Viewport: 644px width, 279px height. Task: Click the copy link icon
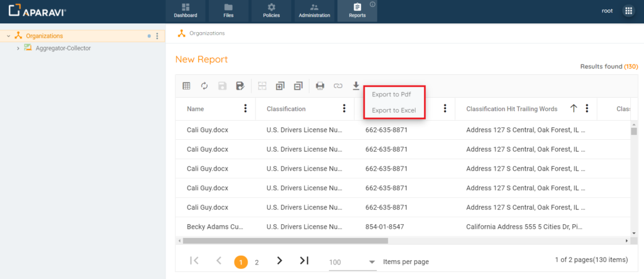click(x=338, y=86)
